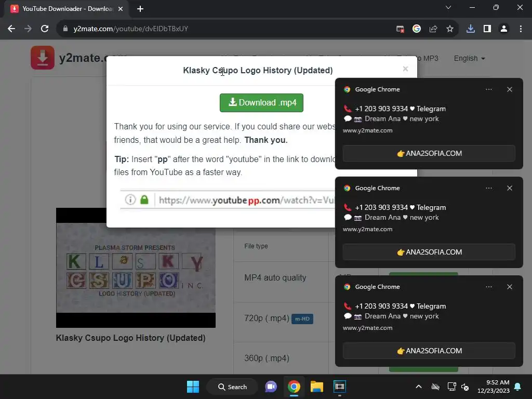Screen dimensions: 532x399
Task: Open the English language dropdown
Action: [469, 58]
